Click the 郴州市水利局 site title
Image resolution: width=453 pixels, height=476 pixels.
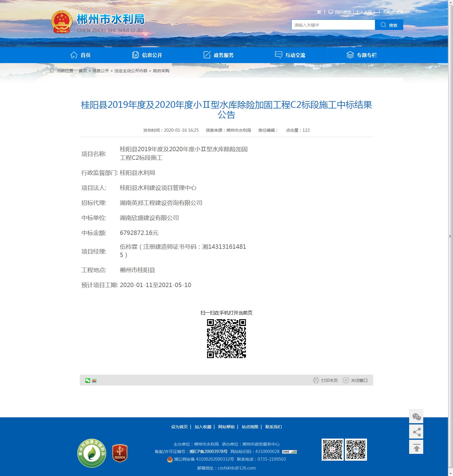[111, 19]
